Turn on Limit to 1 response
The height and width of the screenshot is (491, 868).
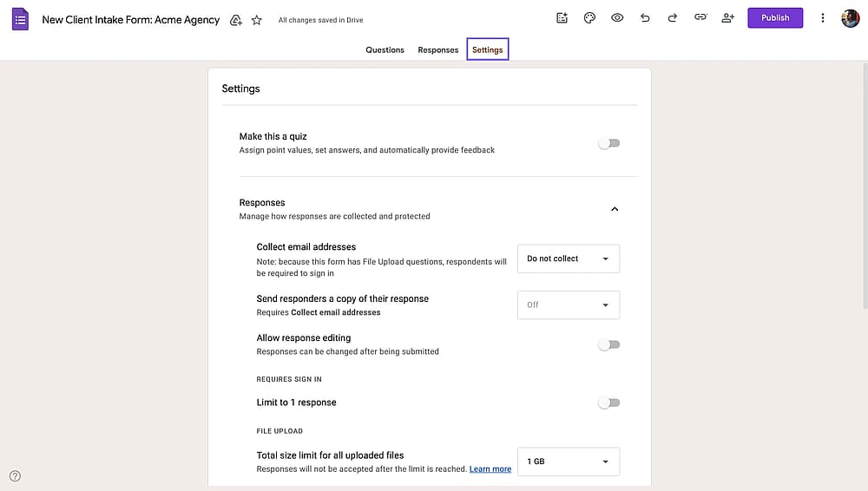609,403
